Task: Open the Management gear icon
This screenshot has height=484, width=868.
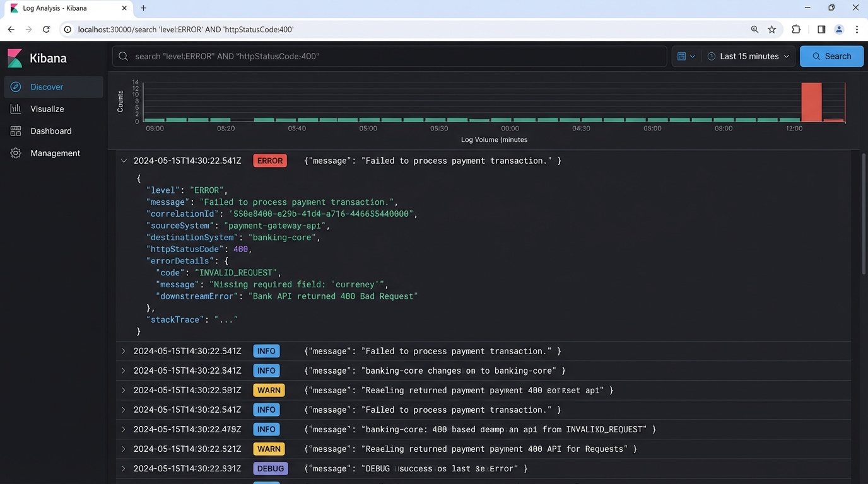Action: tap(16, 153)
